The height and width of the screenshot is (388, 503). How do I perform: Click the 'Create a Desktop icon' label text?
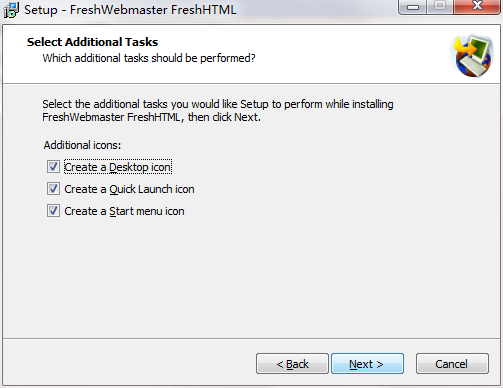point(118,167)
